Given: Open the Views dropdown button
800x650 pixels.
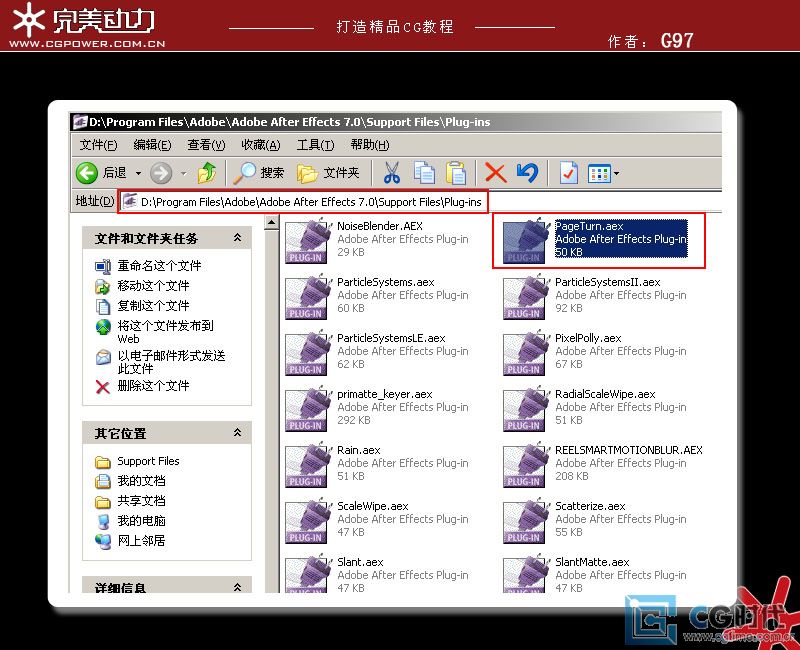Looking at the screenshot, I should click(604, 173).
